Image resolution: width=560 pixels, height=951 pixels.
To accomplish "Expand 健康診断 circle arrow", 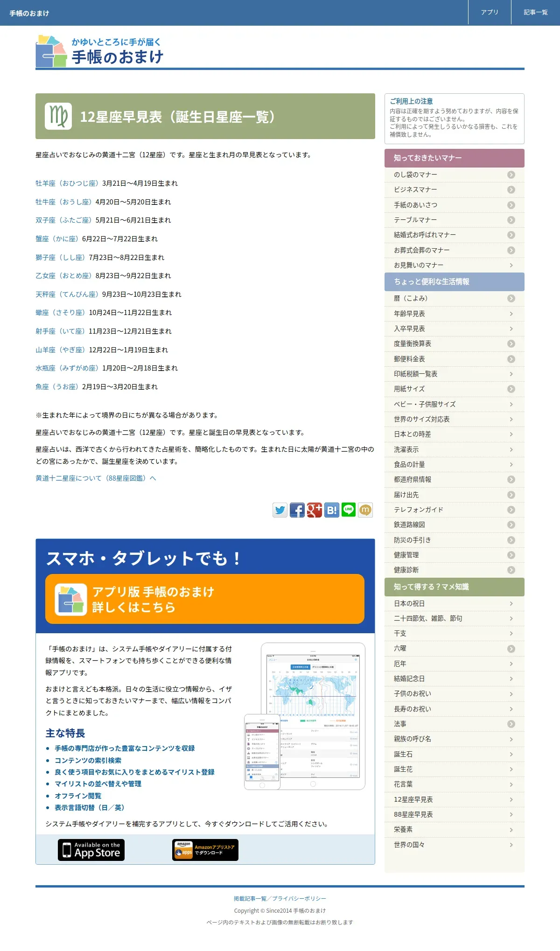I will click(x=511, y=570).
